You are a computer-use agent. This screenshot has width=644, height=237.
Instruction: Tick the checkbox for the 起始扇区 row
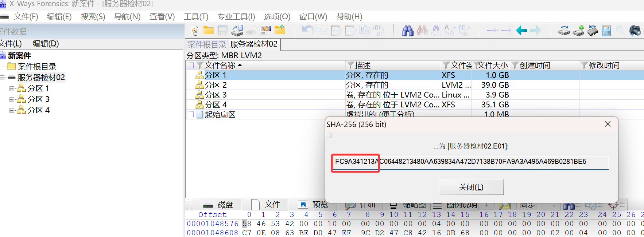(x=191, y=114)
